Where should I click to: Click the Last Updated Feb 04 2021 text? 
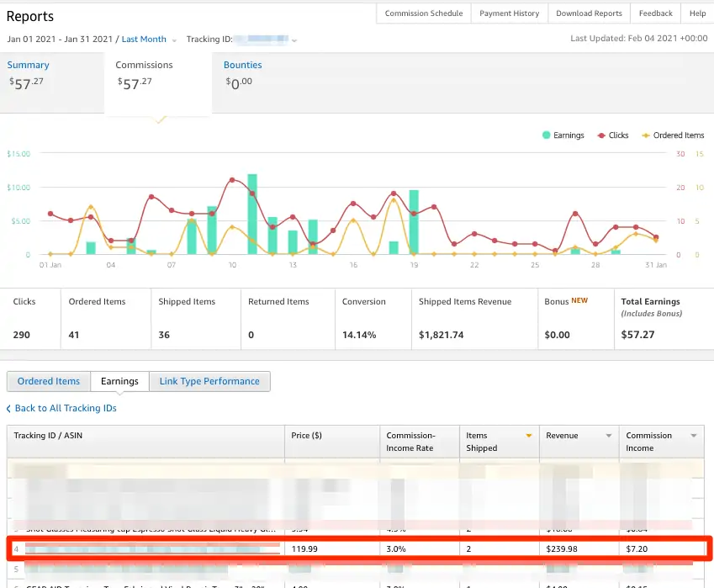coord(639,38)
